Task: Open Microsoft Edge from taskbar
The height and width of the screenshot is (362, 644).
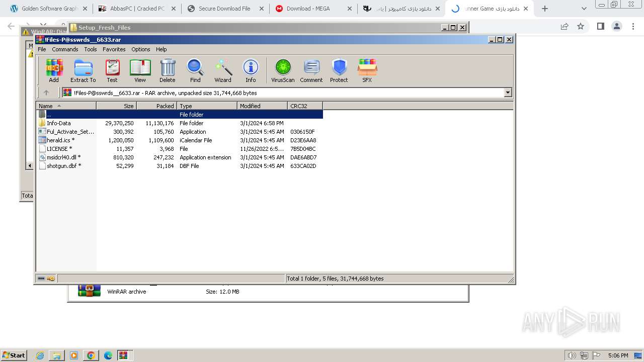Action: 108,355
